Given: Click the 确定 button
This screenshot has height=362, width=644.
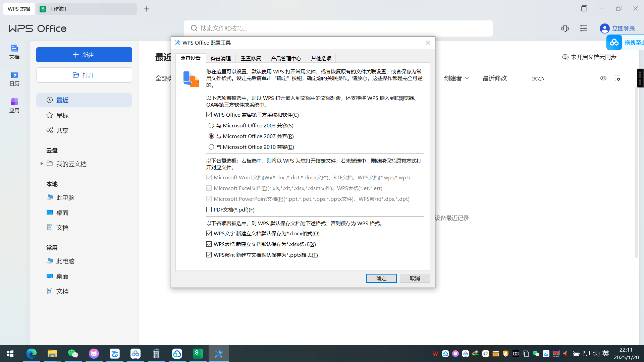Looking at the screenshot, I should pyautogui.click(x=381, y=278).
